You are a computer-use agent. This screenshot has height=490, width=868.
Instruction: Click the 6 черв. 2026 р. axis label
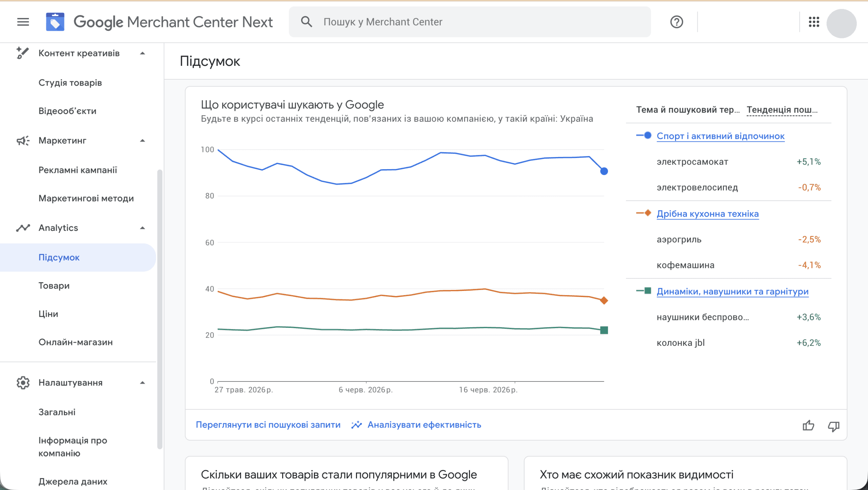pyautogui.click(x=366, y=390)
